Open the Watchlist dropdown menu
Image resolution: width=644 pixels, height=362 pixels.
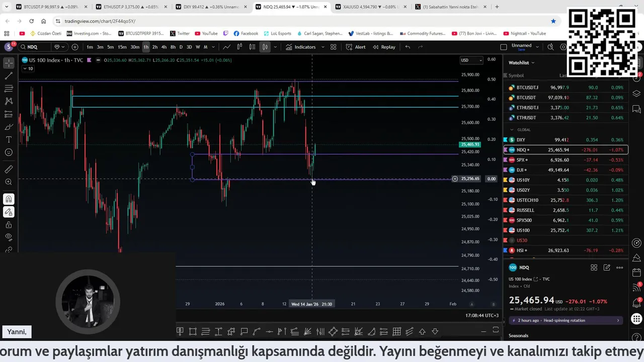[x=521, y=62]
